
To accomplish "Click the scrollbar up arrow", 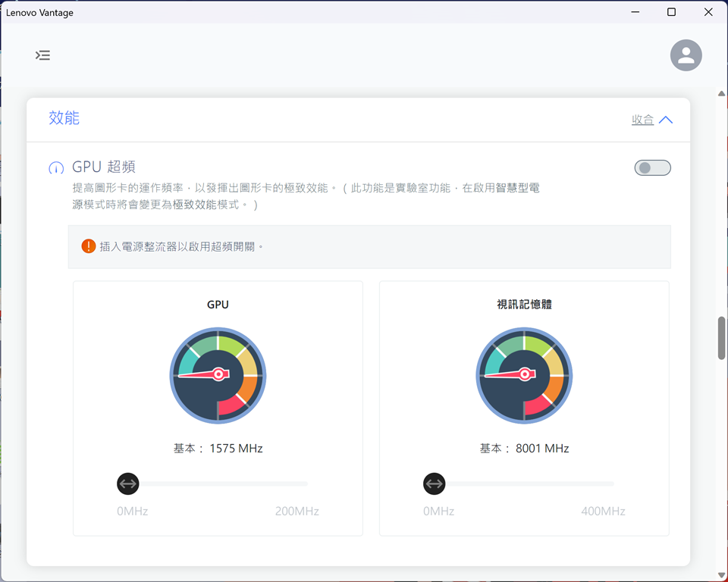I will (x=721, y=93).
